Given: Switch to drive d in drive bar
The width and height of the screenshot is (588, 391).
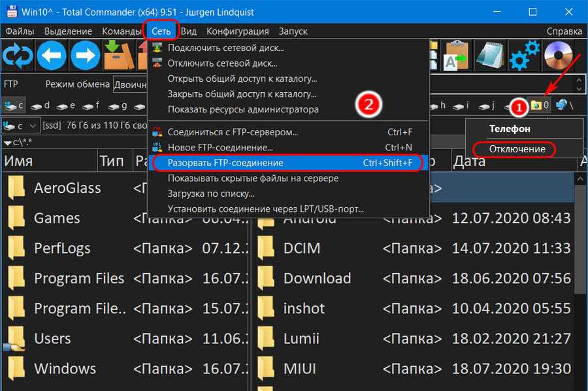Looking at the screenshot, I should (x=41, y=105).
